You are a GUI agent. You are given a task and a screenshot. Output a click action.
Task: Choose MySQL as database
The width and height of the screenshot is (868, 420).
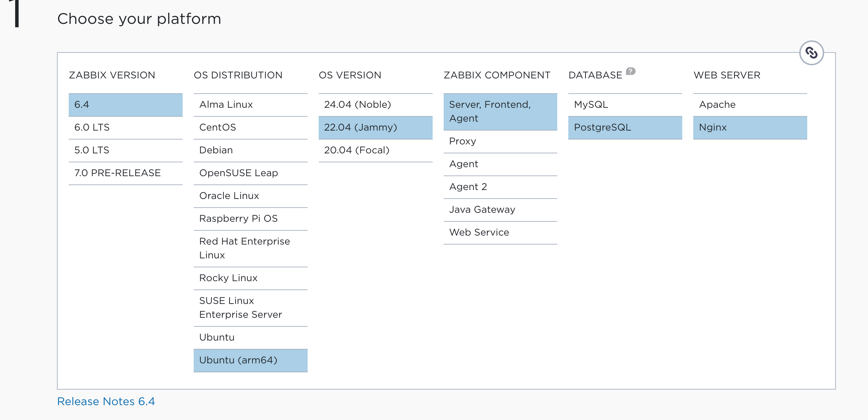point(625,105)
